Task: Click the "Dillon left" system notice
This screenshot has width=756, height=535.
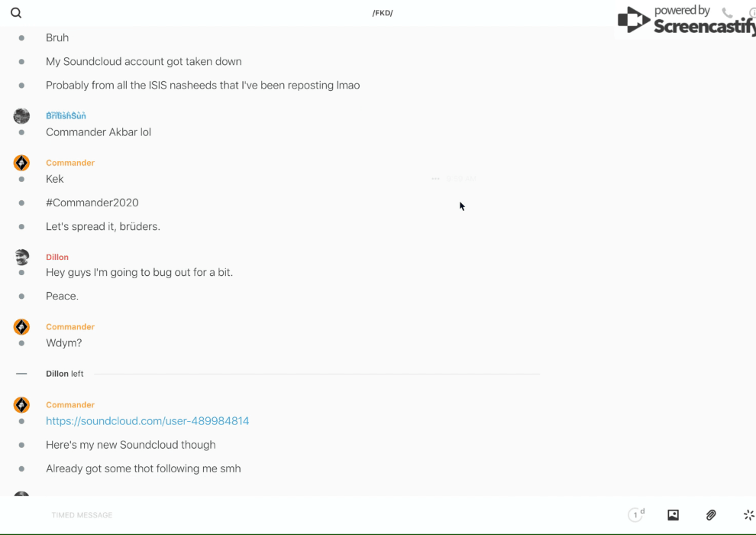Action: 65,374
